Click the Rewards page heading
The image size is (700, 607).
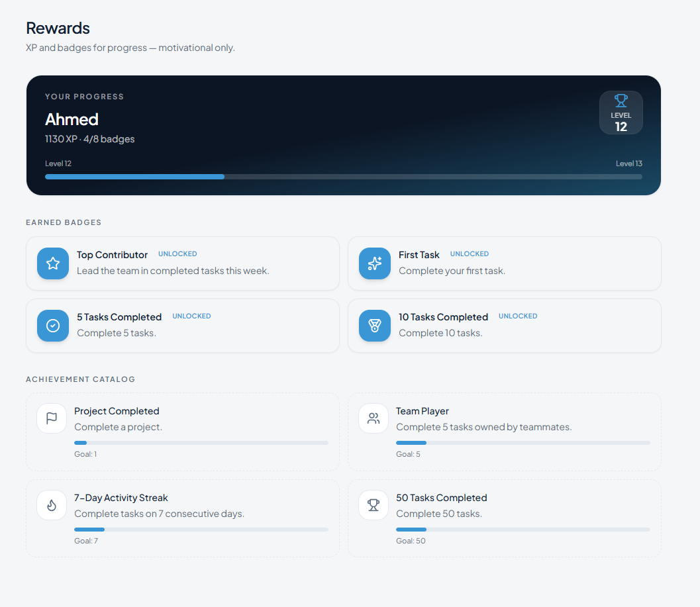(58, 28)
